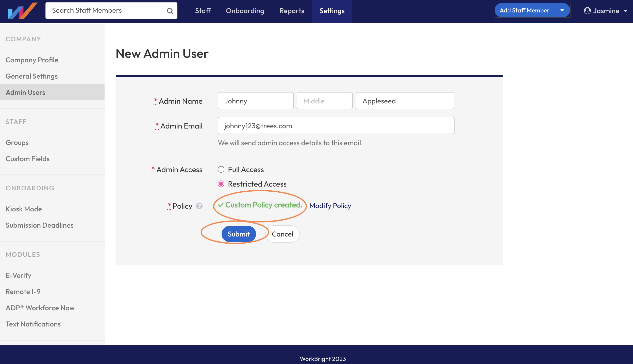The height and width of the screenshot is (364, 633).
Task: Expand the Add Staff Member dropdown arrow
Action: click(562, 10)
